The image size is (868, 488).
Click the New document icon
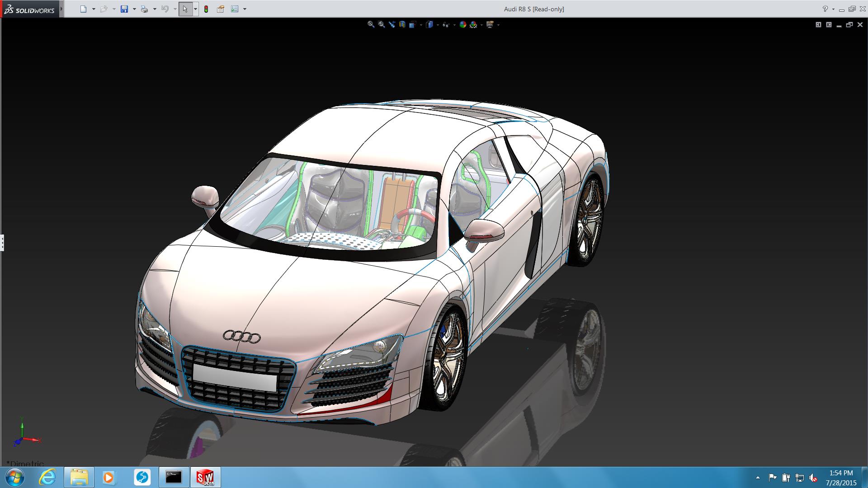point(83,9)
